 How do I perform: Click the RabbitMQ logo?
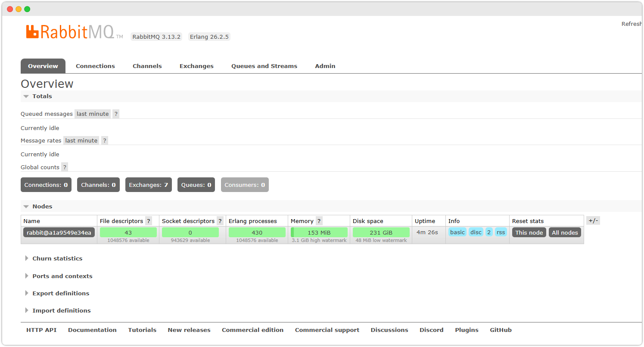pyautogui.click(x=74, y=32)
